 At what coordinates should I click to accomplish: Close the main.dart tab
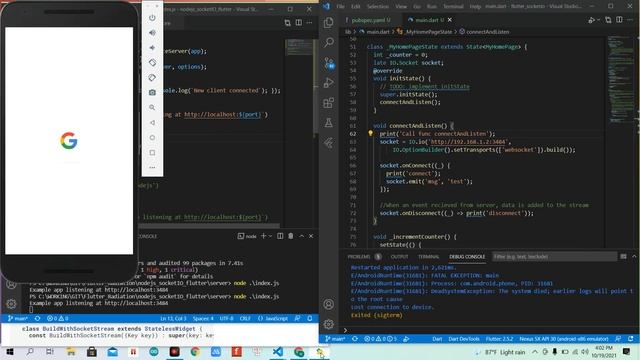click(449, 20)
